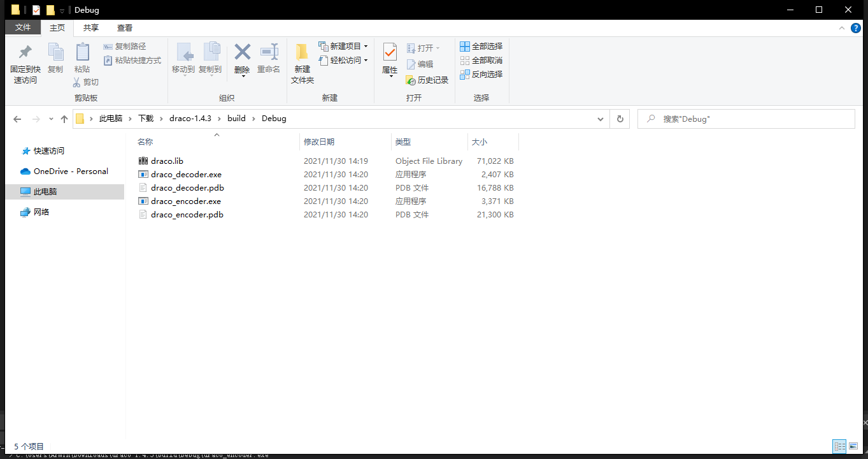Click the 固定到快速访问 (Pin to Quick Access) icon

[24, 56]
